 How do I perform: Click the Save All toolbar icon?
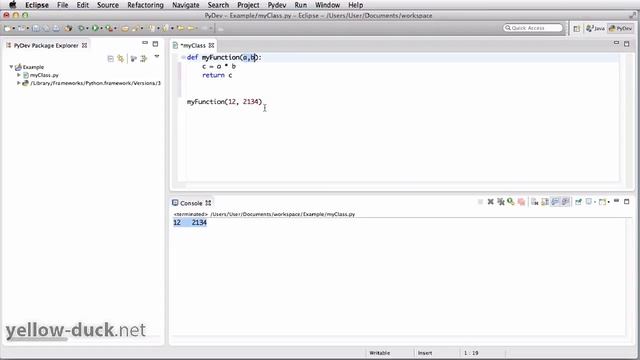[x=46, y=28]
